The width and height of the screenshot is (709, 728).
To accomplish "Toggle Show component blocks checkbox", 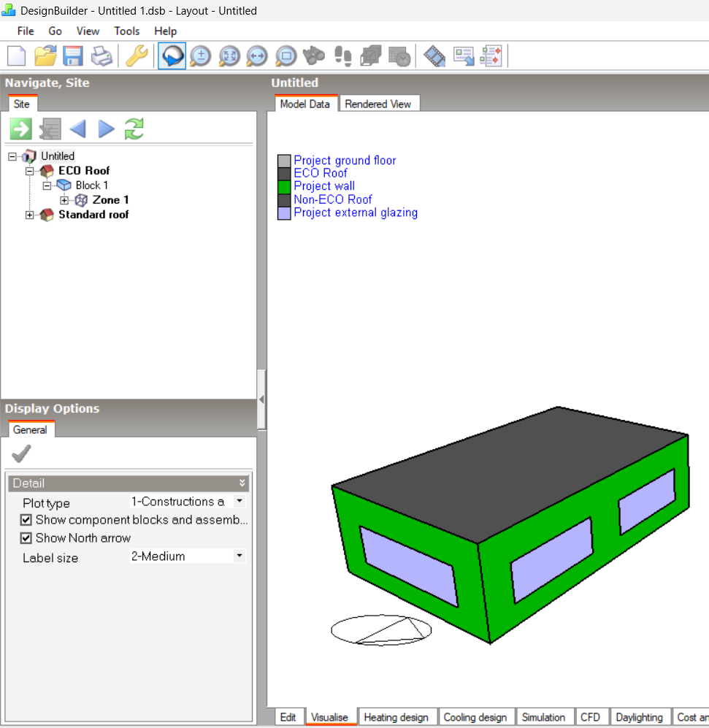I will (26, 520).
